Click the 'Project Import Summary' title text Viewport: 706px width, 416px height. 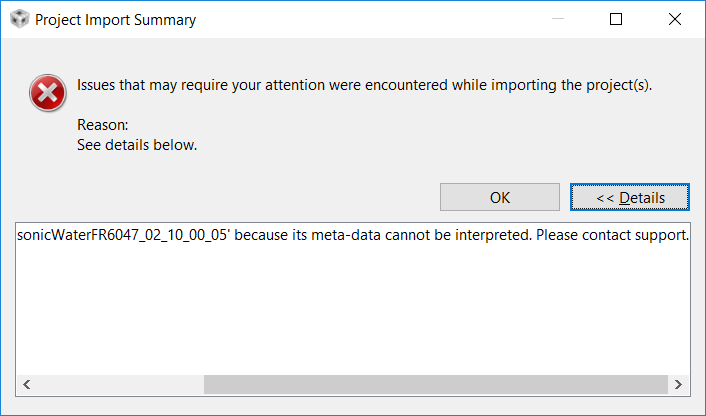tap(115, 20)
